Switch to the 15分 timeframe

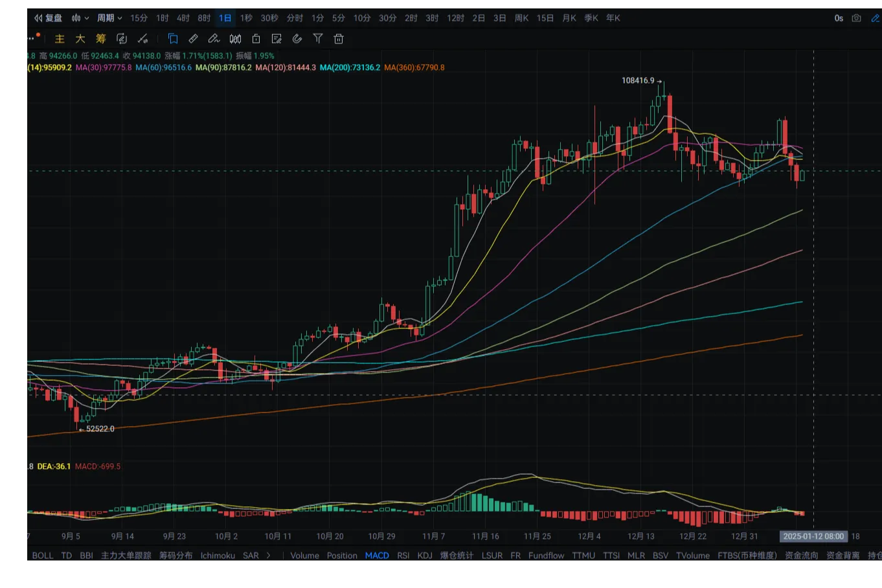pyautogui.click(x=139, y=18)
